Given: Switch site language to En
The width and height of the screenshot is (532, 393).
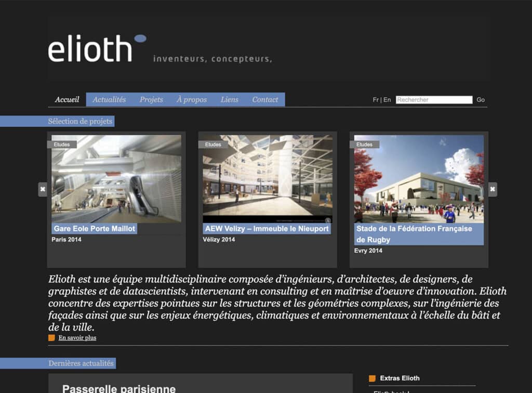Looking at the screenshot, I should pyautogui.click(x=388, y=100).
